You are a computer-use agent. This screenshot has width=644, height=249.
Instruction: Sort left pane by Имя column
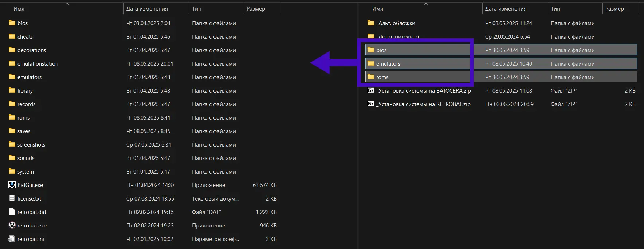[19, 9]
